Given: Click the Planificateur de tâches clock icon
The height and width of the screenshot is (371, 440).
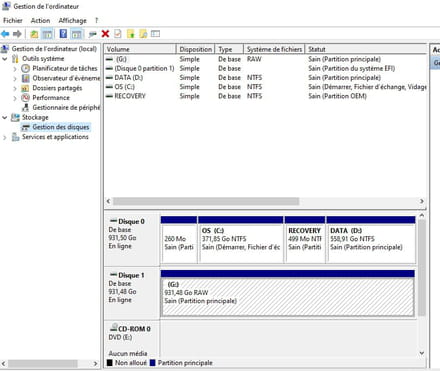Looking at the screenshot, I should coord(26,68).
